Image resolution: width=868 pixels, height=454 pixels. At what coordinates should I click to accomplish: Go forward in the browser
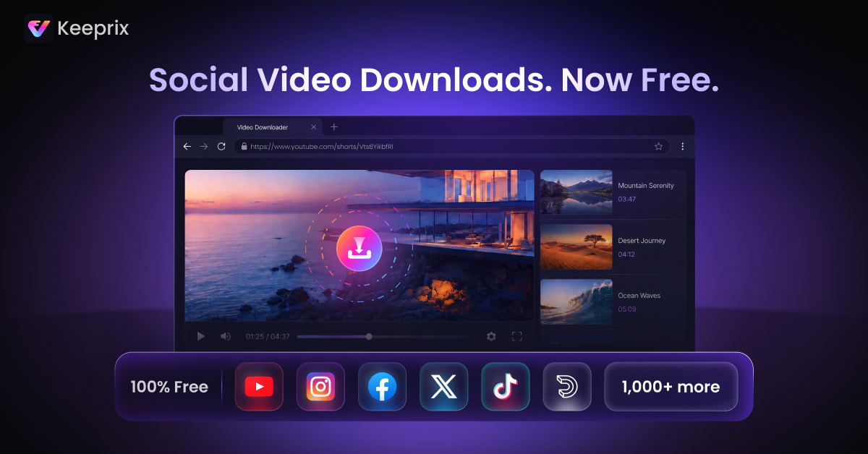(204, 146)
